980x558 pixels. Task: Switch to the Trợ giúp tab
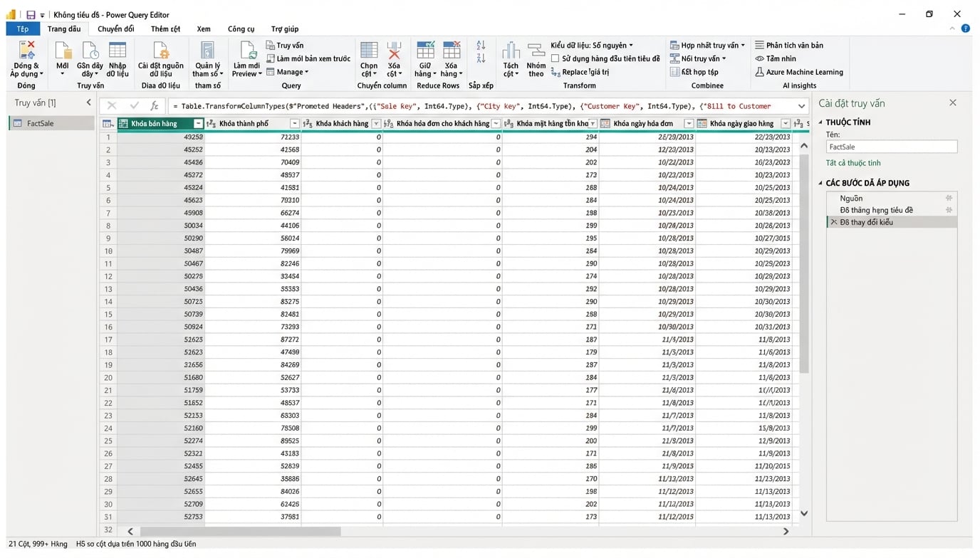click(285, 28)
